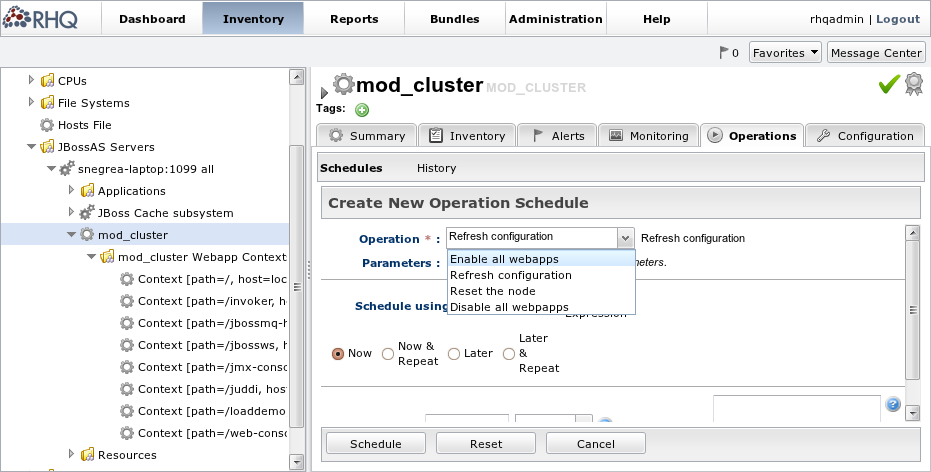Click the tree panel scrollbar down arrow
Viewport: 931px width, 472px height.
(296, 461)
